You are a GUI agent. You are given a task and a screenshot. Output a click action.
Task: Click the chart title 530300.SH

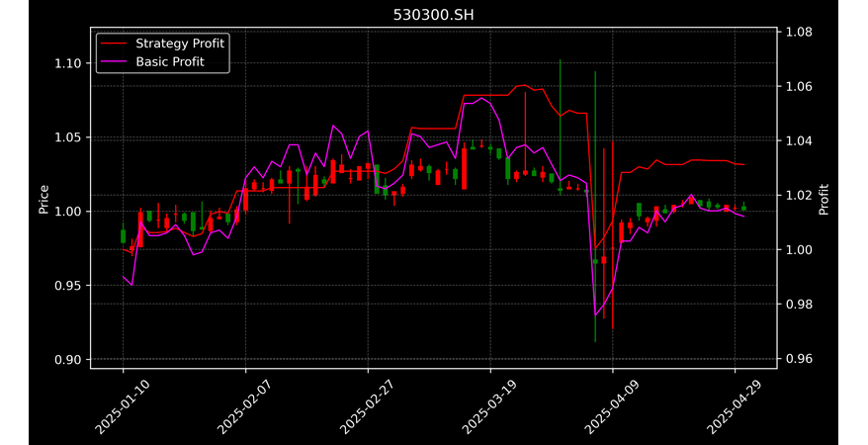(x=433, y=15)
